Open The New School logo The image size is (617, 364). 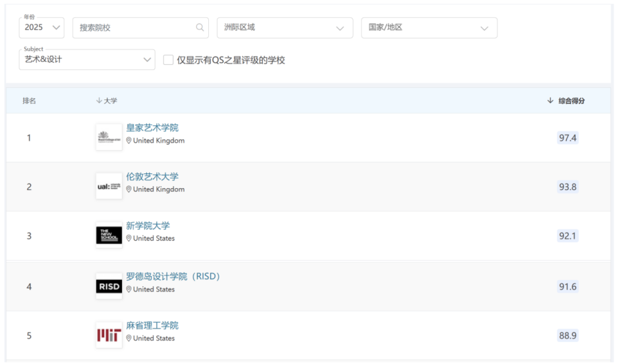click(x=109, y=235)
